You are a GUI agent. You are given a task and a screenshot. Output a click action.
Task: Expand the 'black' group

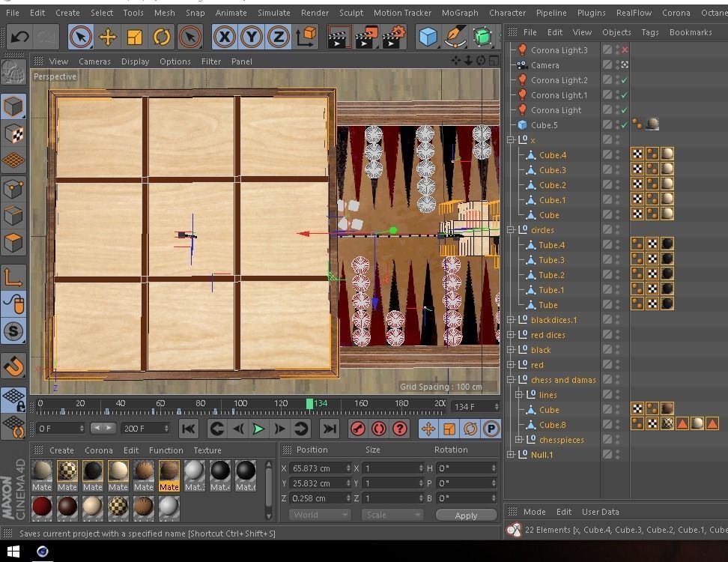(x=511, y=349)
